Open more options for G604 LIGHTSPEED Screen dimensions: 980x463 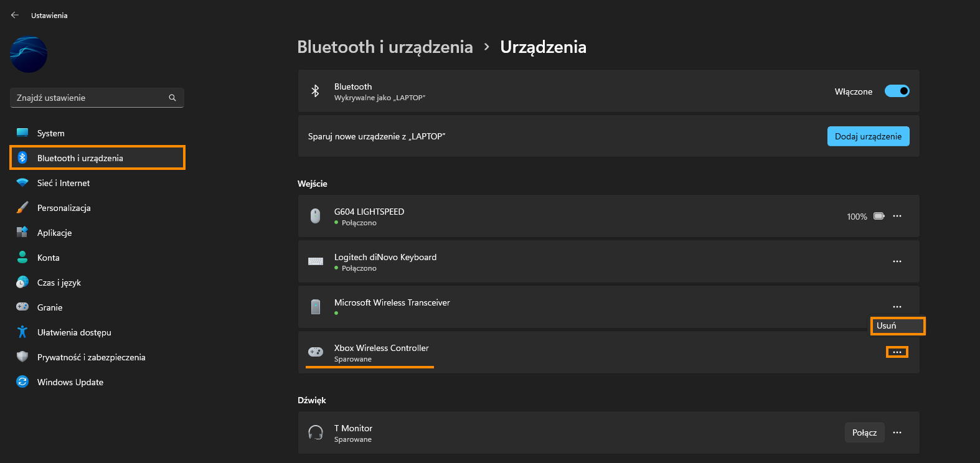click(x=897, y=216)
